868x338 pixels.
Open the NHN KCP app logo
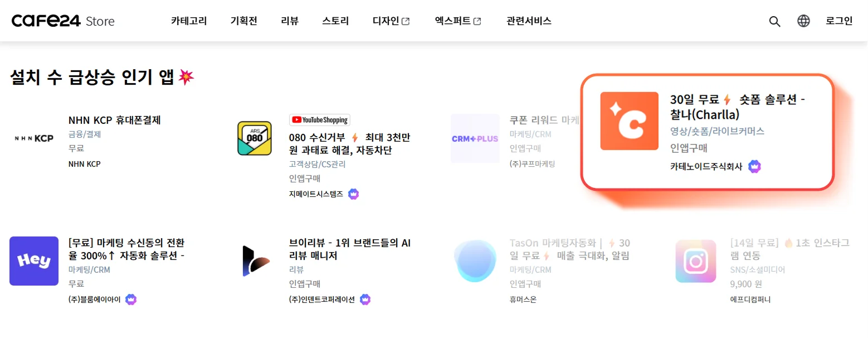[x=34, y=138]
